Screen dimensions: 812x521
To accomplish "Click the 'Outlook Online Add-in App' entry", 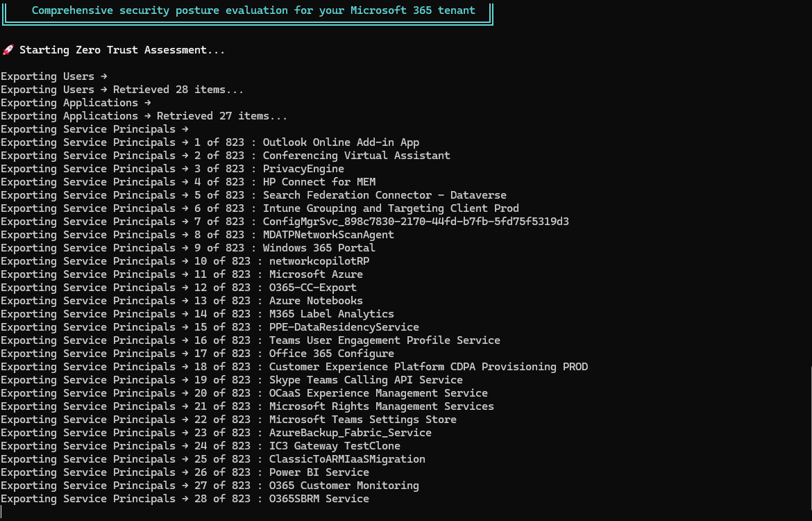I will (341, 142).
